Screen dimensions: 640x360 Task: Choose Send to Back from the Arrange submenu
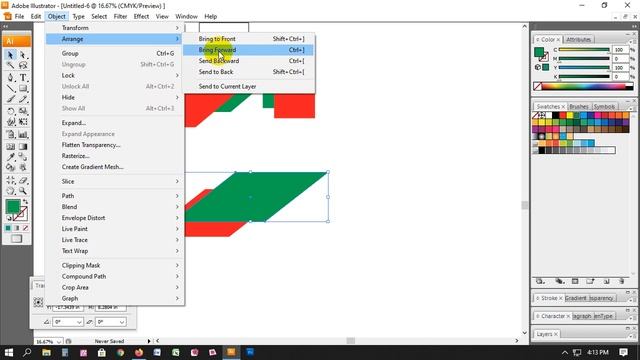pos(249,72)
